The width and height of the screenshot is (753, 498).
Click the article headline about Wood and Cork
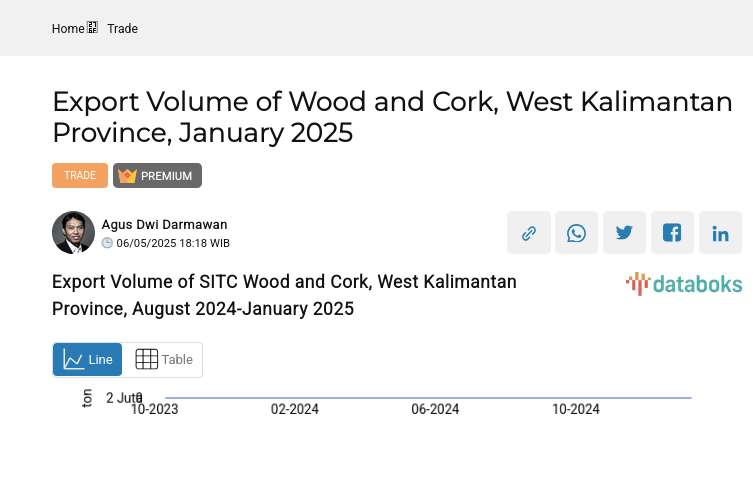(392, 117)
